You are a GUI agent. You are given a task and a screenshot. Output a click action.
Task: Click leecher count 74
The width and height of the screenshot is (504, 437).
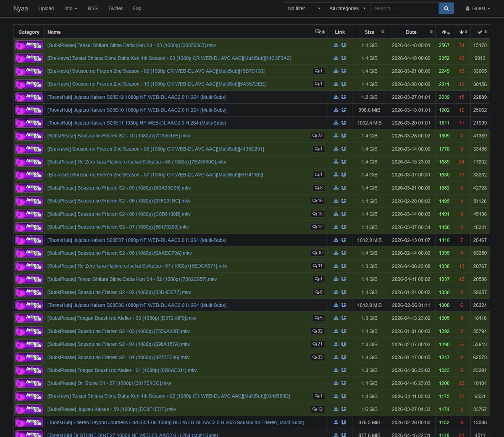tap(462, 45)
